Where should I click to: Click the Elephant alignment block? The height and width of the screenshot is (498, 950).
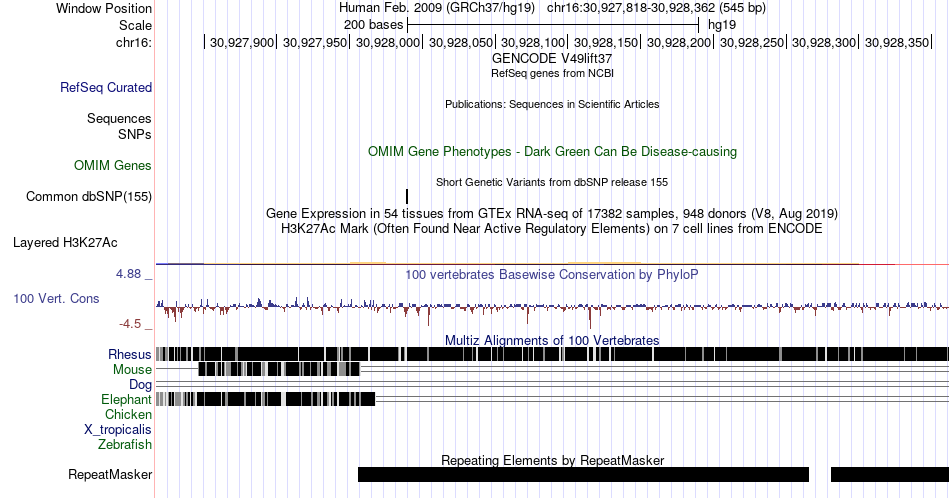click(x=265, y=399)
